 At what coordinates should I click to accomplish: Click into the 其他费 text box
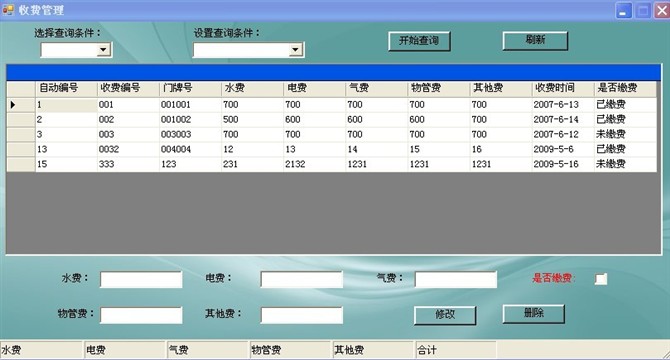302,315
